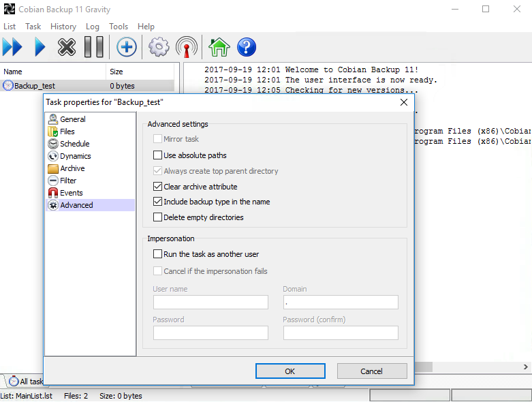Open the History menu
This screenshot has width=532, height=402.
pyautogui.click(x=63, y=27)
